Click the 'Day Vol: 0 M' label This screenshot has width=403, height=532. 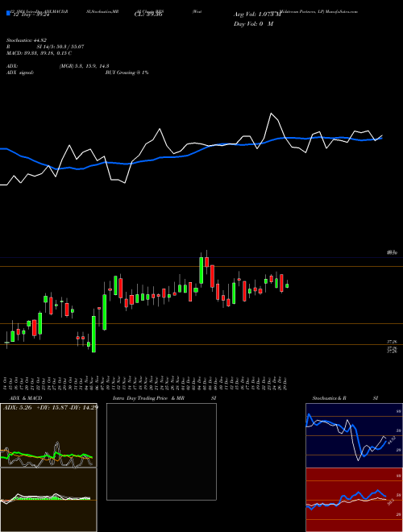[253, 24]
